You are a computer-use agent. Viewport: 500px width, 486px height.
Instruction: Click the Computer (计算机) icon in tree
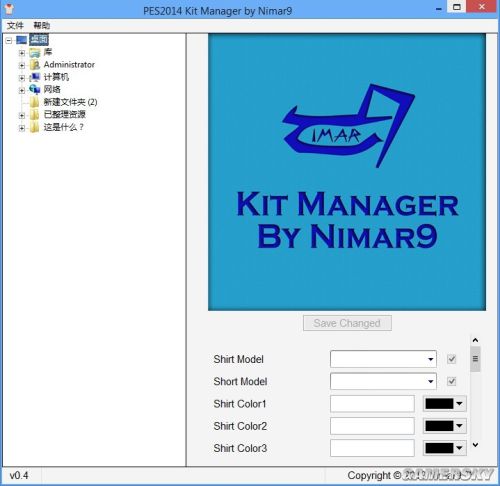click(35, 77)
